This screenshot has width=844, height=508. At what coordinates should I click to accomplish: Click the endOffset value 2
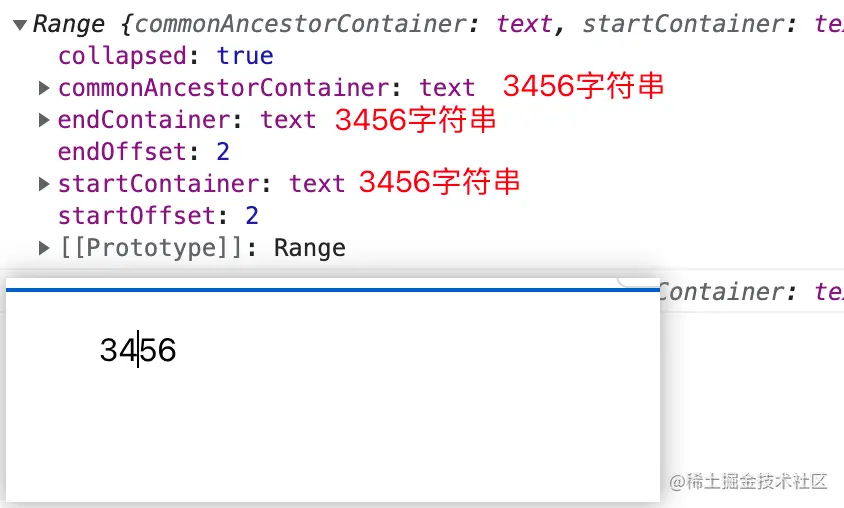[224, 152]
